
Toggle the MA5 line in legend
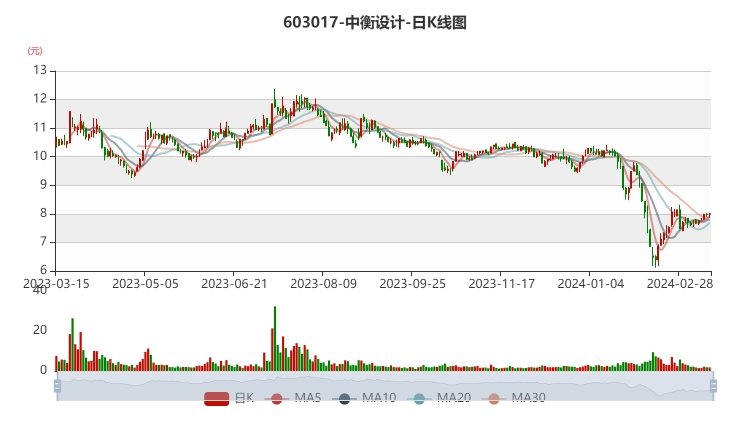click(x=293, y=398)
